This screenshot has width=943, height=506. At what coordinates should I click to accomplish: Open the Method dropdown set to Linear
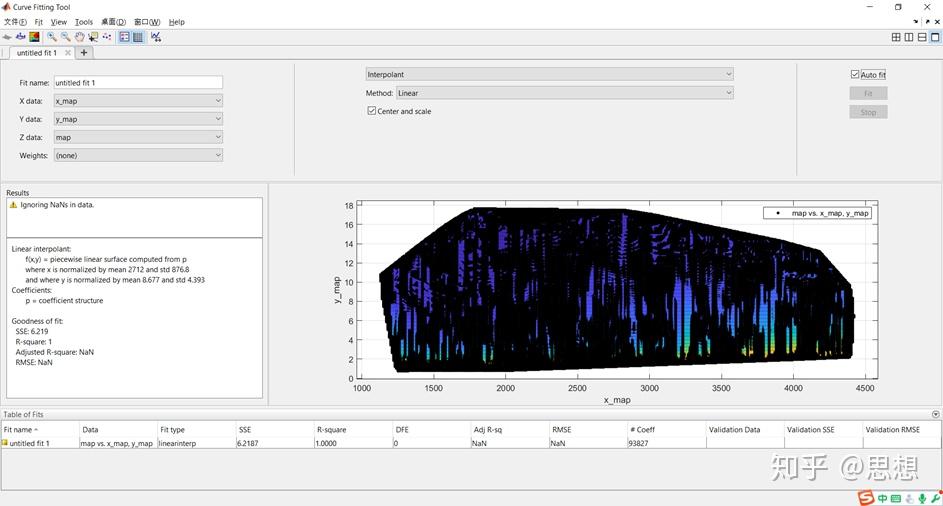pyautogui.click(x=564, y=93)
